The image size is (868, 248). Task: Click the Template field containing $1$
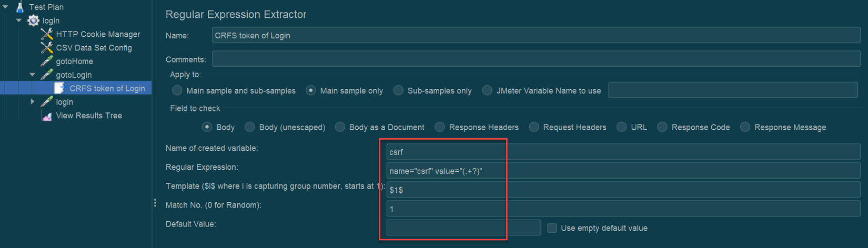click(623, 190)
